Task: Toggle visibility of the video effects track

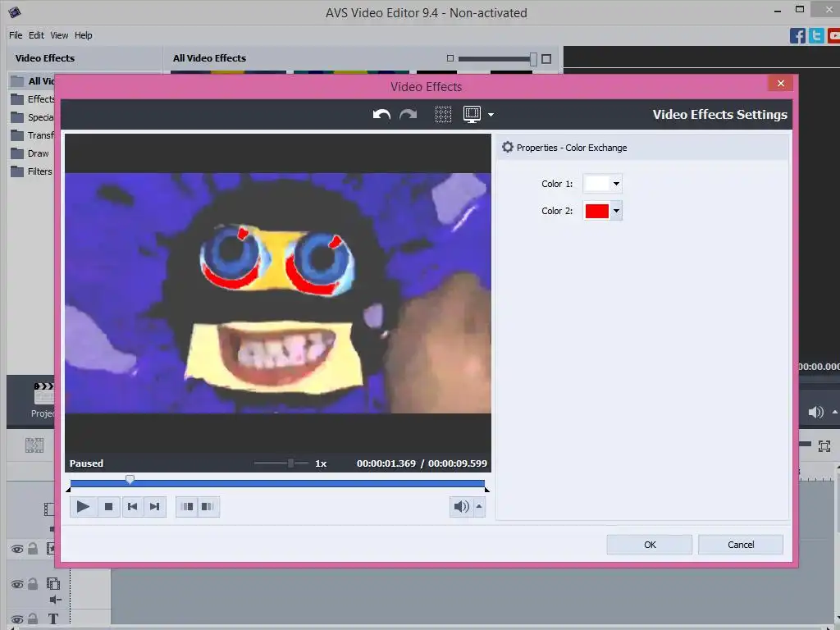Action: point(17,549)
